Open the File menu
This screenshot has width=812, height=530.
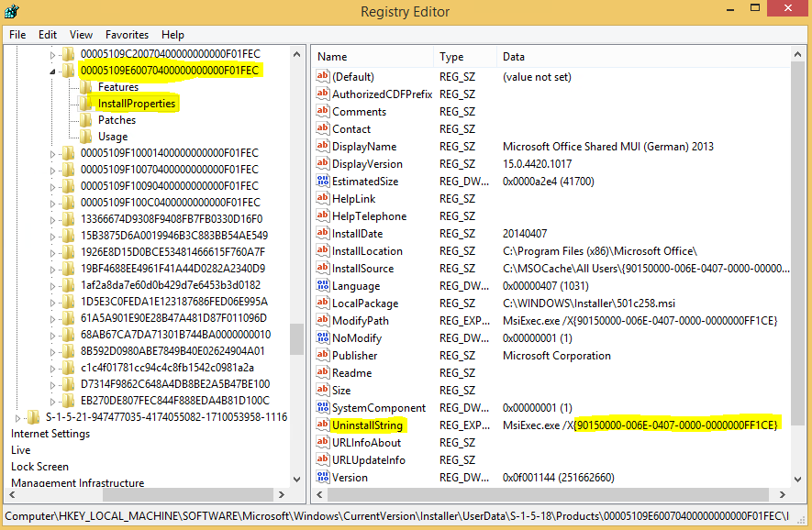click(x=17, y=35)
